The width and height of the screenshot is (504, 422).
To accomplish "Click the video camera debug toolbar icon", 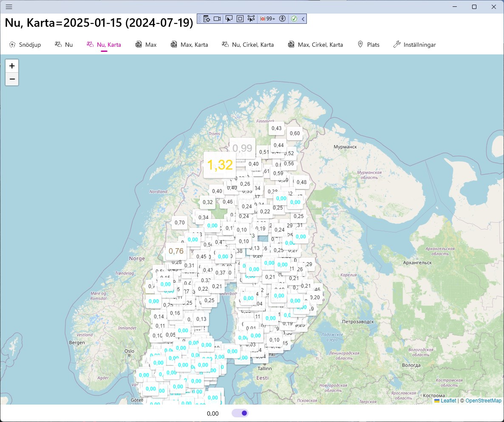I will tap(217, 19).
